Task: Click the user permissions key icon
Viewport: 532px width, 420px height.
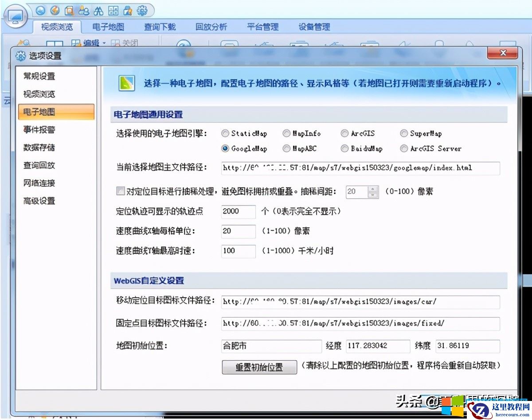Action: click(x=127, y=10)
